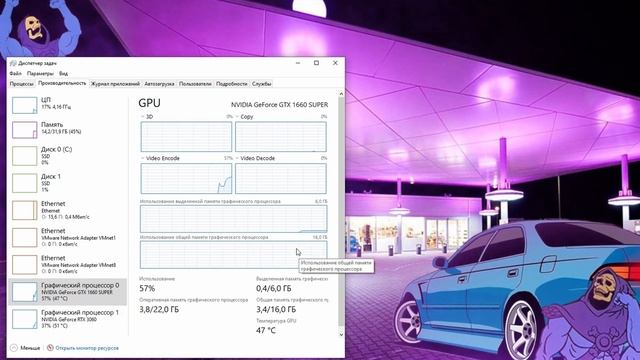Click VMware Network Adapter VMnet8 text
Viewport: 640px width, 360px height.
tap(78, 265)
